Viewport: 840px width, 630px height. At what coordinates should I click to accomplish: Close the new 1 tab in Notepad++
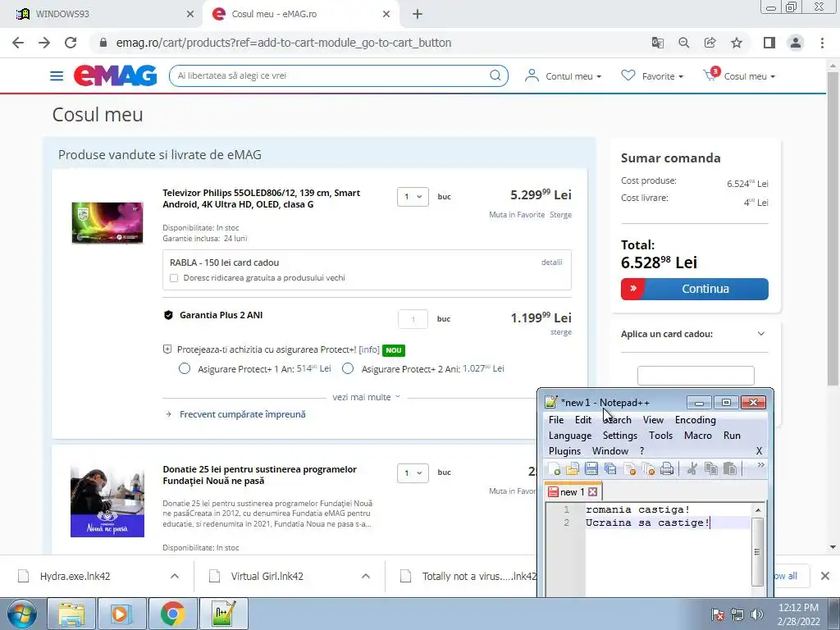tap(592, 492)
